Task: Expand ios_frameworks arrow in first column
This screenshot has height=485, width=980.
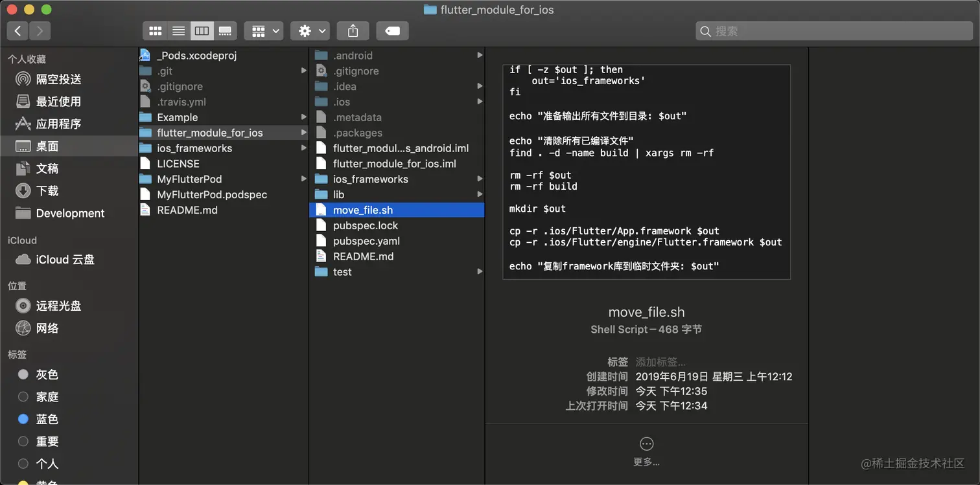Action: [303, 148]
